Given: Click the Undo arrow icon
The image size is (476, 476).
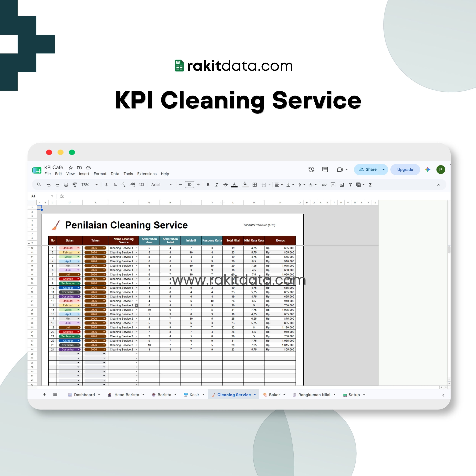Looking at the screenshot, I should [x=49, y=185].
